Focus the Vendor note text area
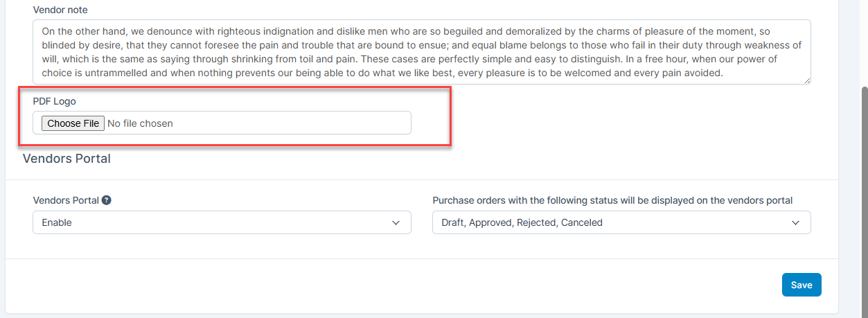Screen dimensions: 868x318 pos(421,52)
